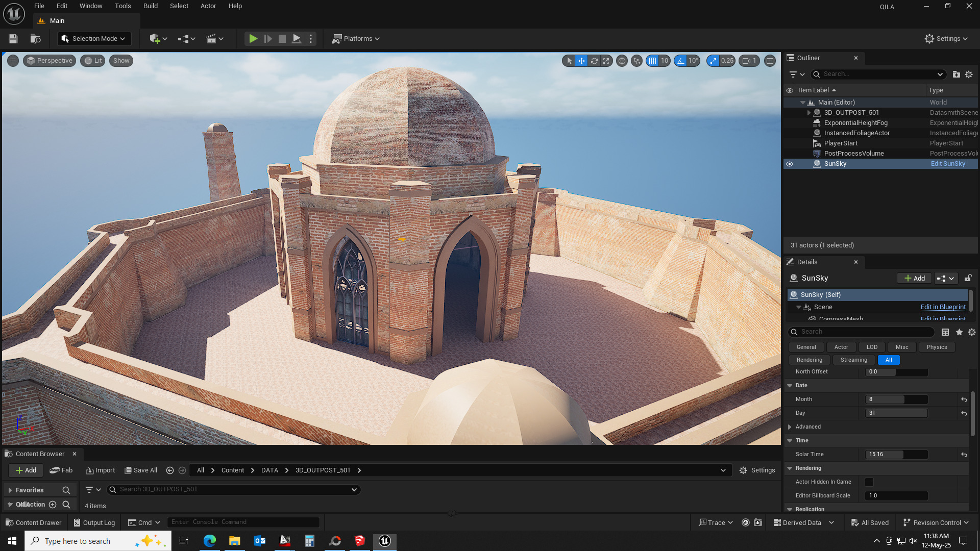The width and height of the screenshot is (980, 551).
Task: Click the Details lock icon
Action: (x=968, y=278)
